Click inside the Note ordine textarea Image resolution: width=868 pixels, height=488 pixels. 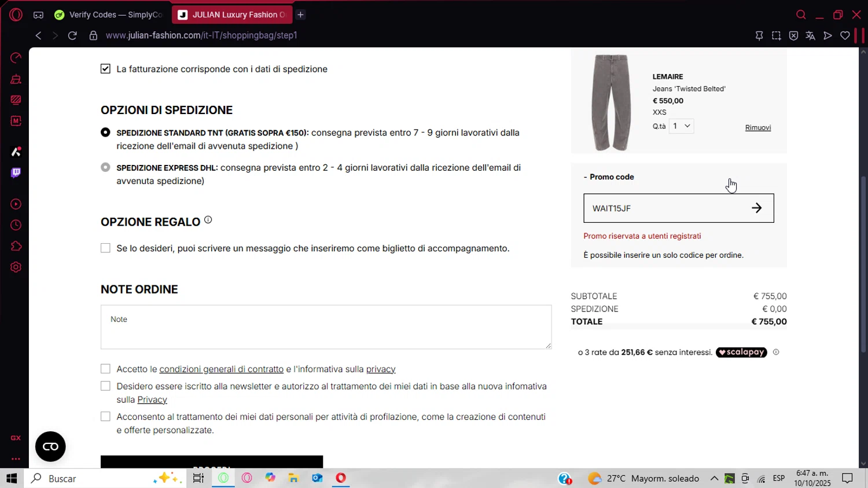click(x=326, y=327)
